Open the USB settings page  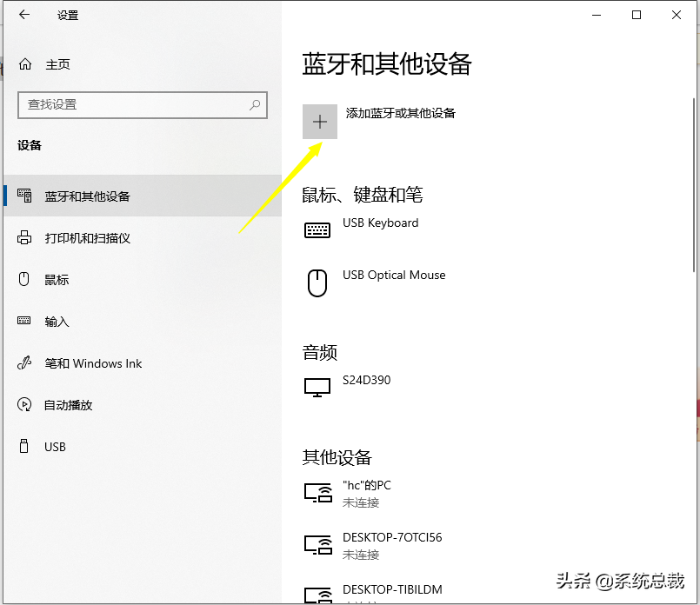55,447
